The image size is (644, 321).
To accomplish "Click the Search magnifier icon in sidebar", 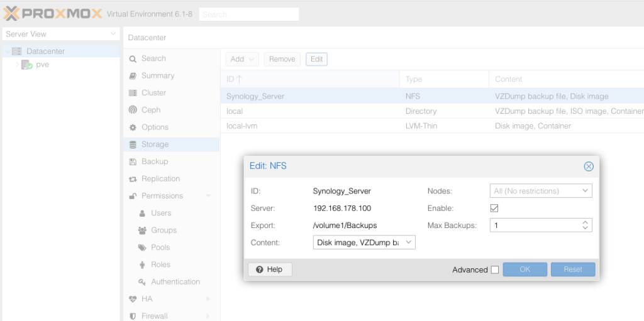I will pyautogui.click(x=133, y=58).
